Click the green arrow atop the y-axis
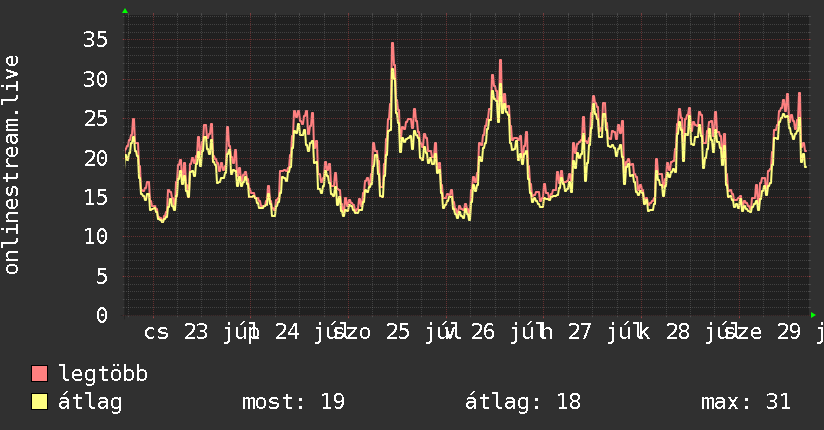The width and height of the screenshot is (824, 430). (125, 11)
